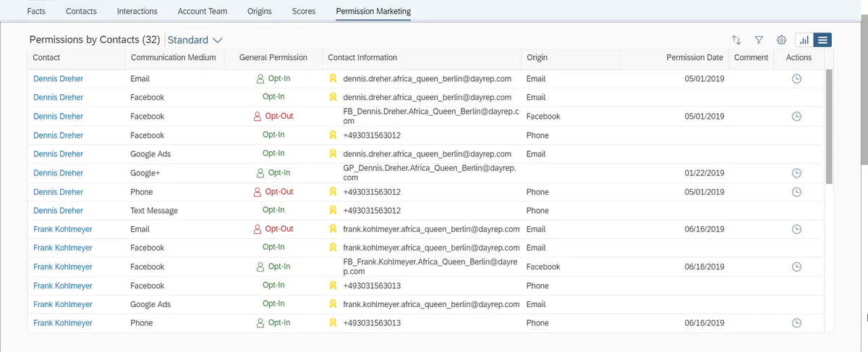Image resolution: width=868 pixels, height=352 pixels.
Task: Switch to chart view
Action: click(x=804, y=41)
